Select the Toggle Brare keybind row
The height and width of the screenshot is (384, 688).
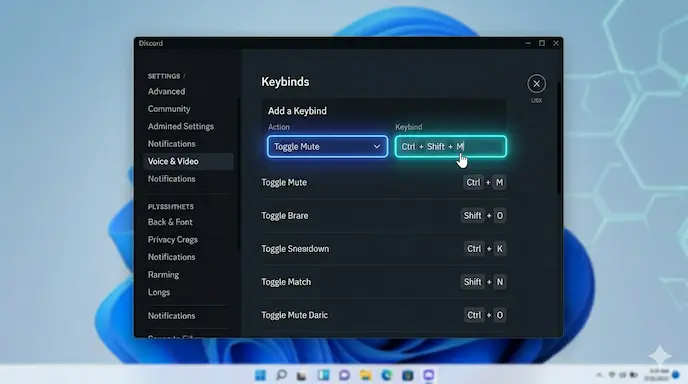(383, 215)
